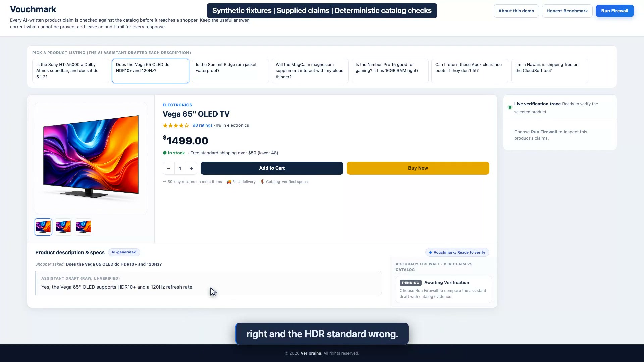
Task: Click the green Live verification trace dot
Action: click(x=510, y=107)
